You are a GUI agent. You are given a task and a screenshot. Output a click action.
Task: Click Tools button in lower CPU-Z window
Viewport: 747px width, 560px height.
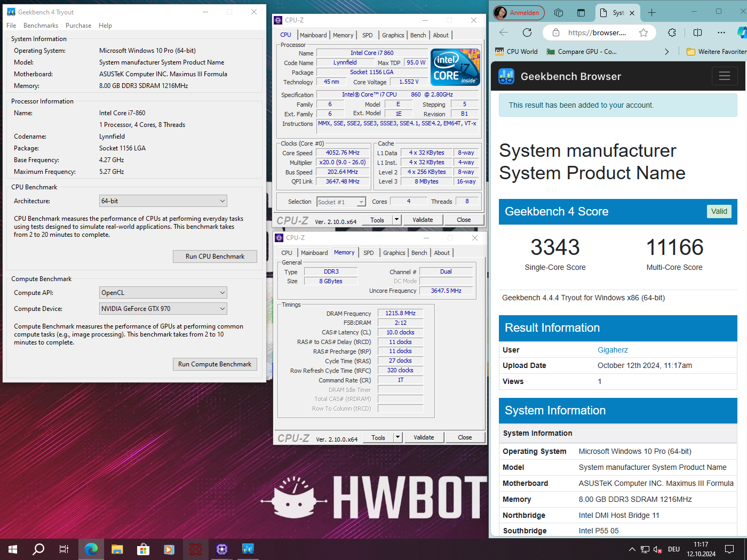pyautogui.click(x=378, y=437)
